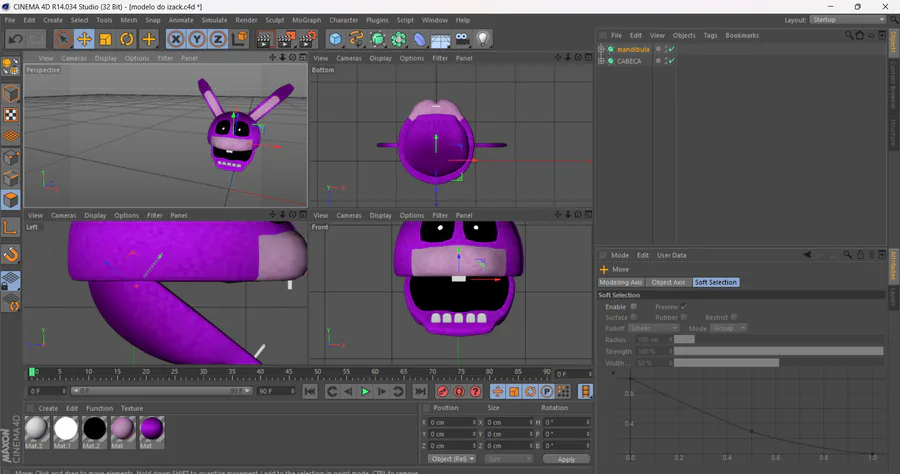Switch to the Soft Selection tab
Screen dimensions: 900x474
(x=715, y=282)
